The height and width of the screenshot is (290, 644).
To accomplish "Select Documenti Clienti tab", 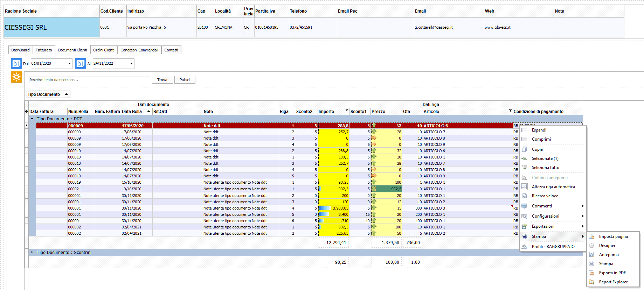I will click(72, 50).
